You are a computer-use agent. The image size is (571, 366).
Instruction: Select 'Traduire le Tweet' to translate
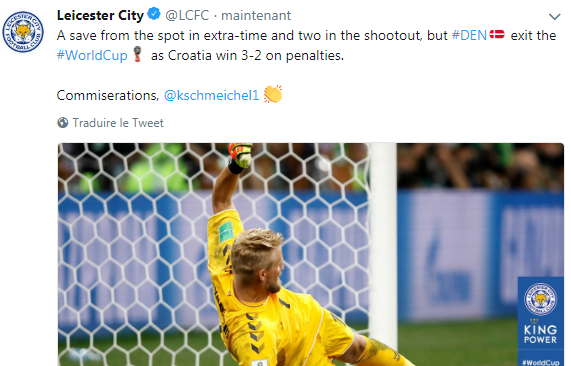[x=118, y=123]
